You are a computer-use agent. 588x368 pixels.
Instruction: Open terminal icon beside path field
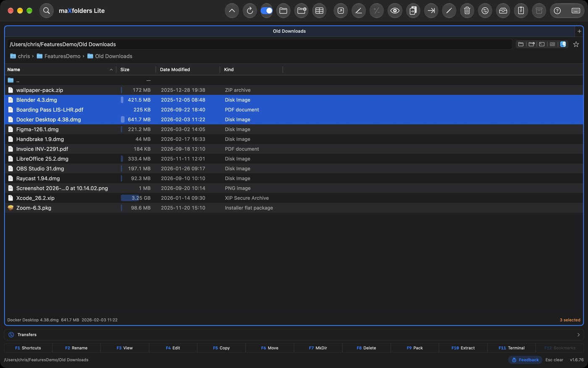(542, 44)
